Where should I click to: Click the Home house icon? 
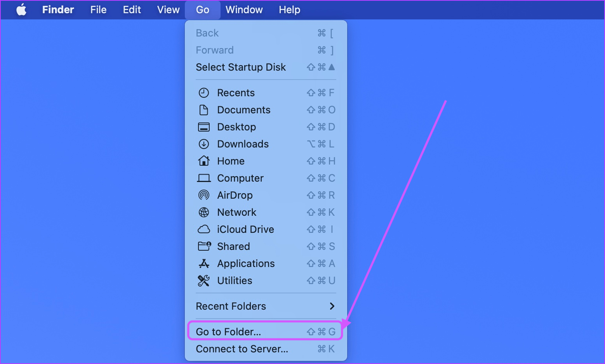pos(204,161)
